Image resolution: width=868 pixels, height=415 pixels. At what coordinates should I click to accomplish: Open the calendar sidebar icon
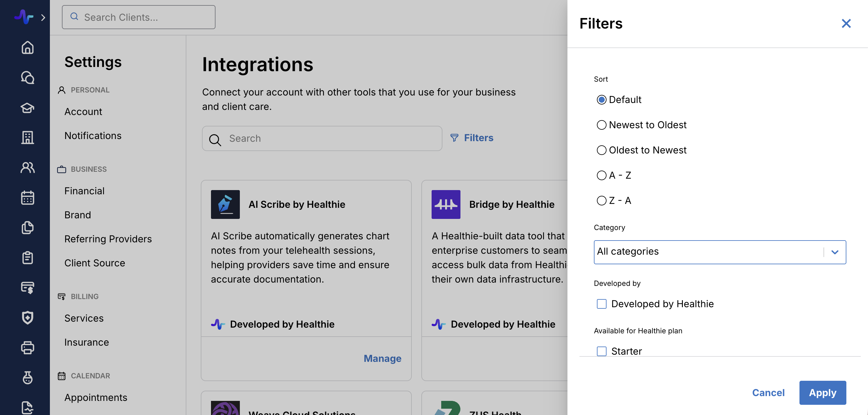(x=27, y=198)
